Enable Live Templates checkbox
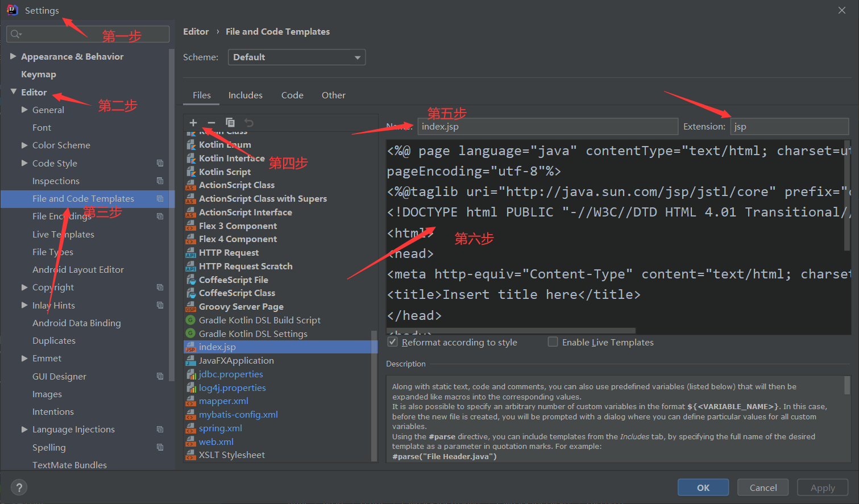The width and height of the screenshot is (859, 504). point(553,341)
